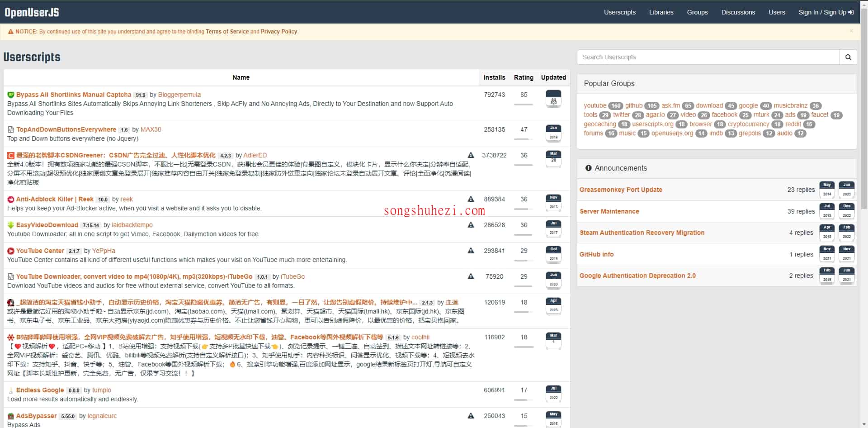The width and height of the screenshot is (868, 428).
Task: Open Discussions in top navigation
Action: pos(738,12)
